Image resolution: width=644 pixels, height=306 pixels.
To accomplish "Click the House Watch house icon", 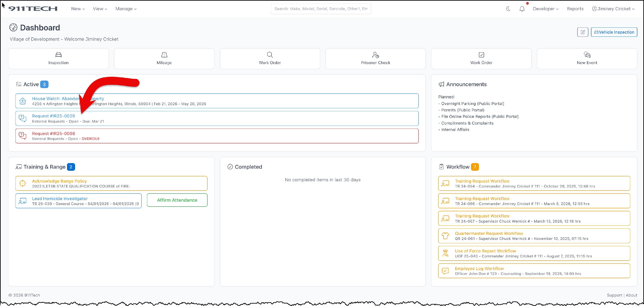I will (23, 101).
